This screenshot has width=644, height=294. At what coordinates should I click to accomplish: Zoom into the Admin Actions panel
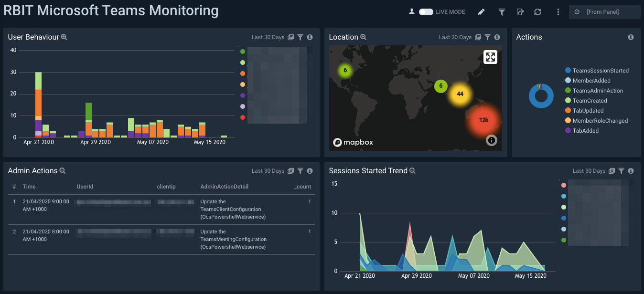[62, 171]
